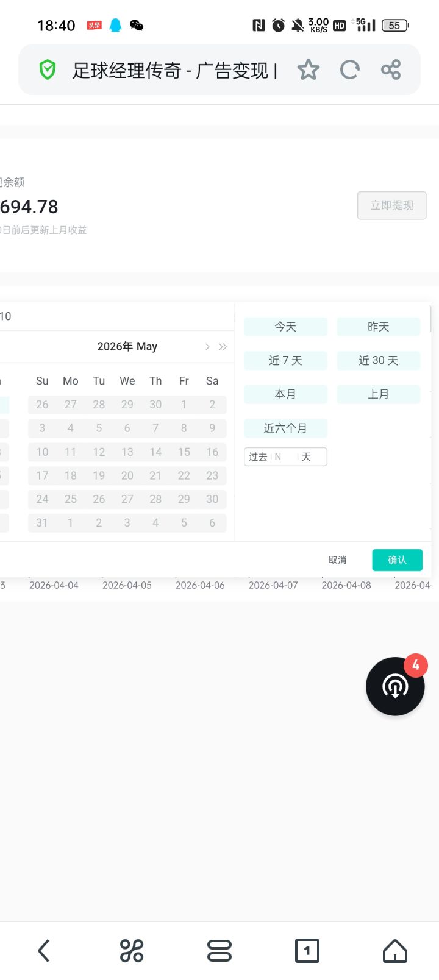439x980 pixels.
Task: Pick date 20 in the May calendar
Action: click(127, 475)
